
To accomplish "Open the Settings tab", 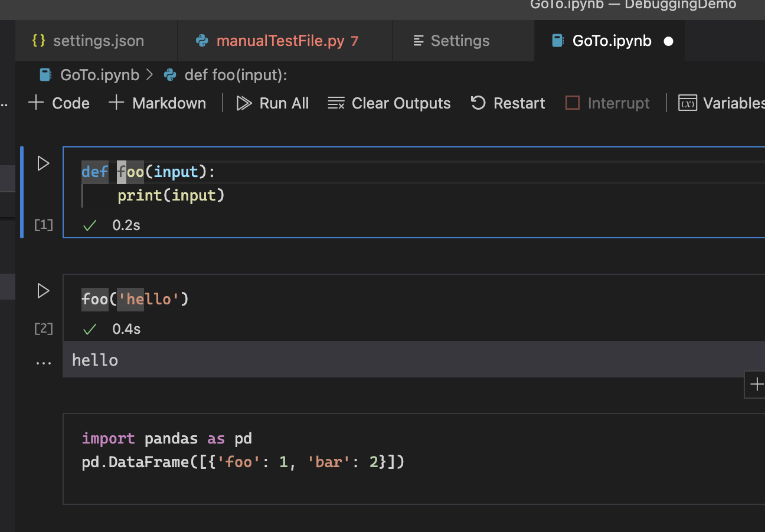I will (x=463, y=41).
